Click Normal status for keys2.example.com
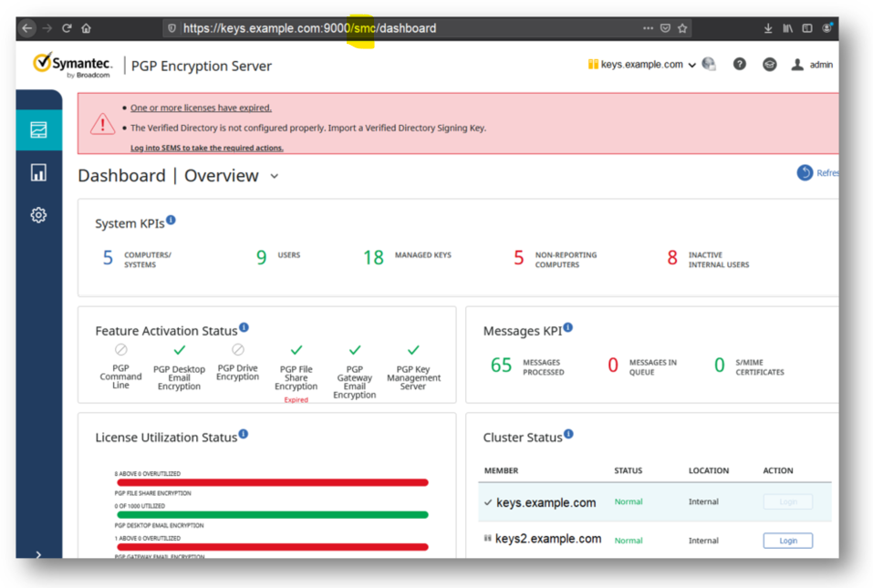The image size is (873, 588). coord(629,541)
